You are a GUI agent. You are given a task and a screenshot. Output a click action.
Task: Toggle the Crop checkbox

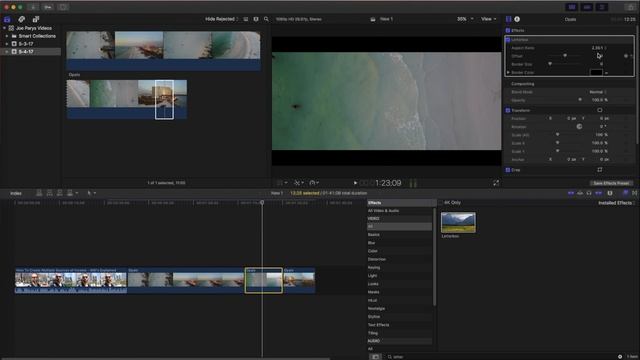(508, 170)
